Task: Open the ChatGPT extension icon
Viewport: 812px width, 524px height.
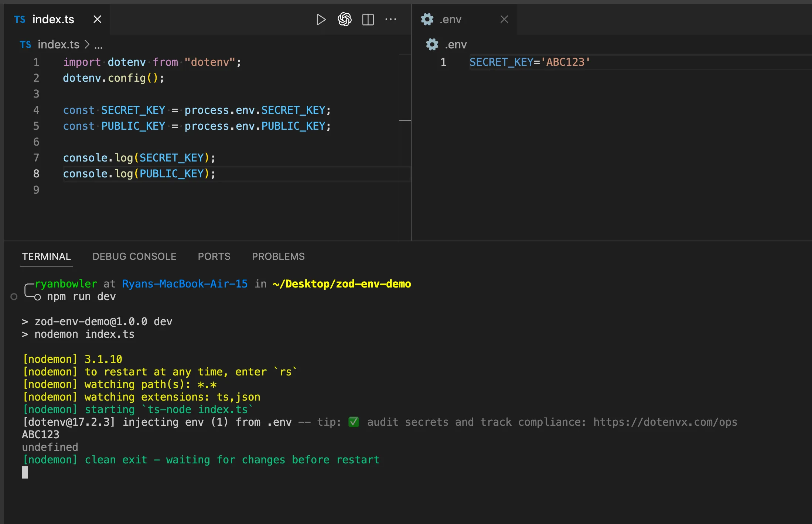Action: pos(344,20)
